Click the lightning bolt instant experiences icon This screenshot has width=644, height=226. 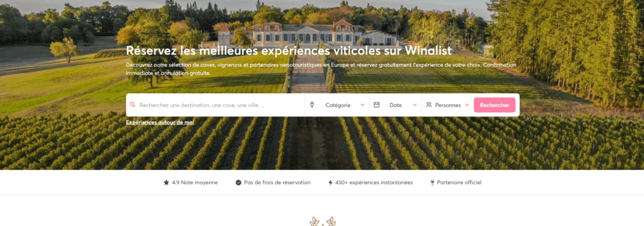330,182
